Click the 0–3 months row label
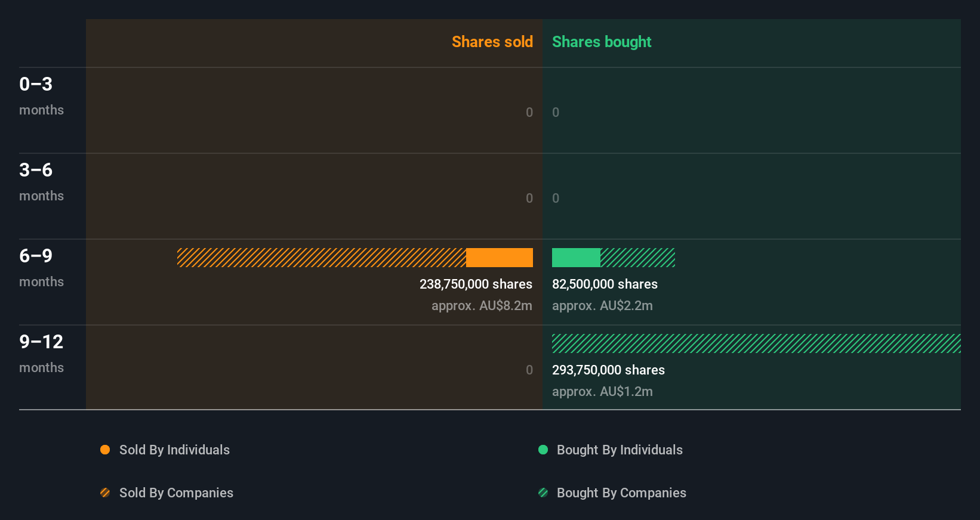Image resolution: width=980 pixels, height=520 pixels. 41,96
